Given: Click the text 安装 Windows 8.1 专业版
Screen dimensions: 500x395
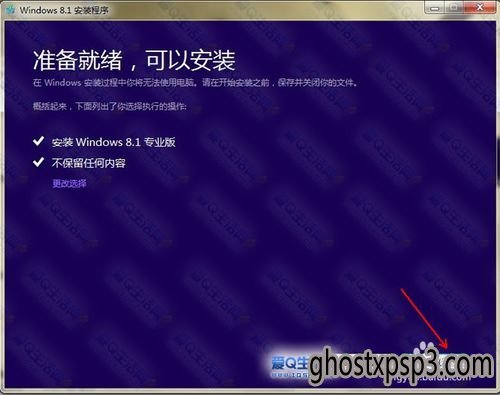Looking at the screenshot, I should click(113, 142).
